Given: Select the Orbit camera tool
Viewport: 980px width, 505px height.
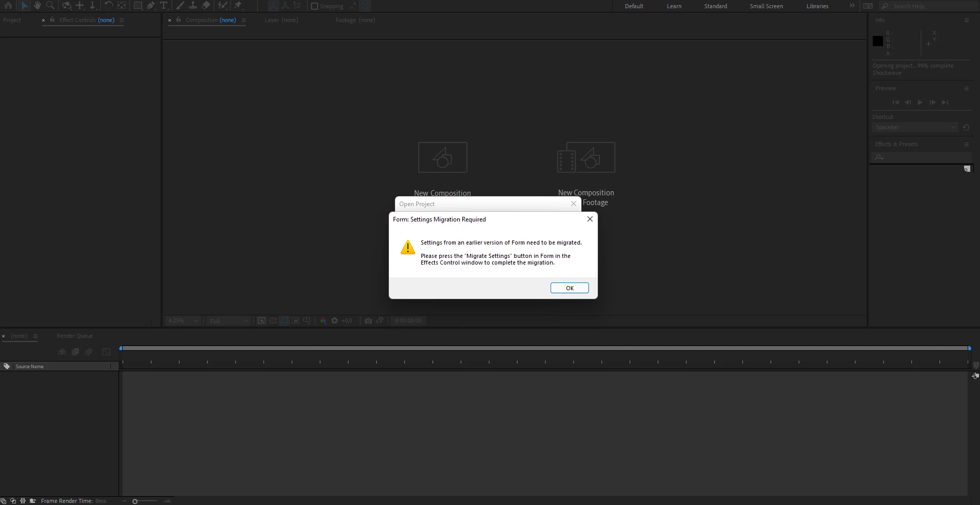Looking at the screenshot, I should 67,6.
